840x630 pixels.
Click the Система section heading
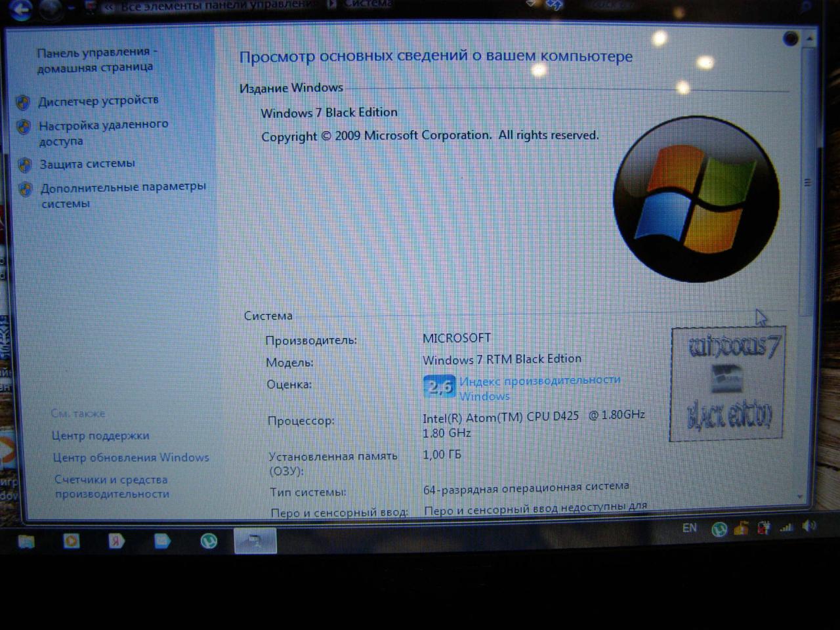coord(268,316)
